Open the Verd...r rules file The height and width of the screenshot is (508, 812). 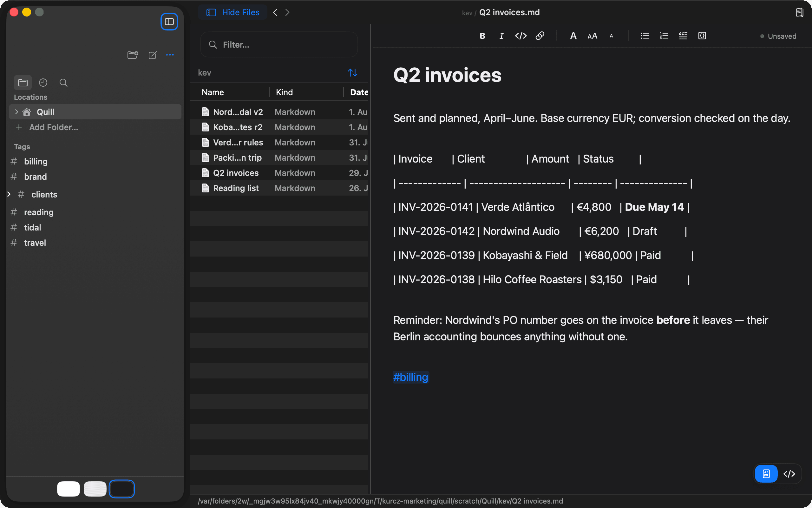pos(279,143)
